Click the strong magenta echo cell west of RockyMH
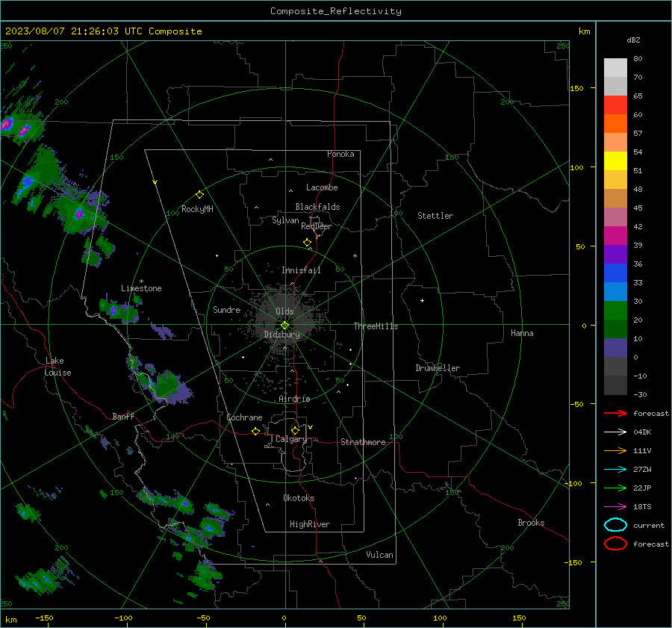Viewport: 672px width, 628px height. [x=79, y=214]
